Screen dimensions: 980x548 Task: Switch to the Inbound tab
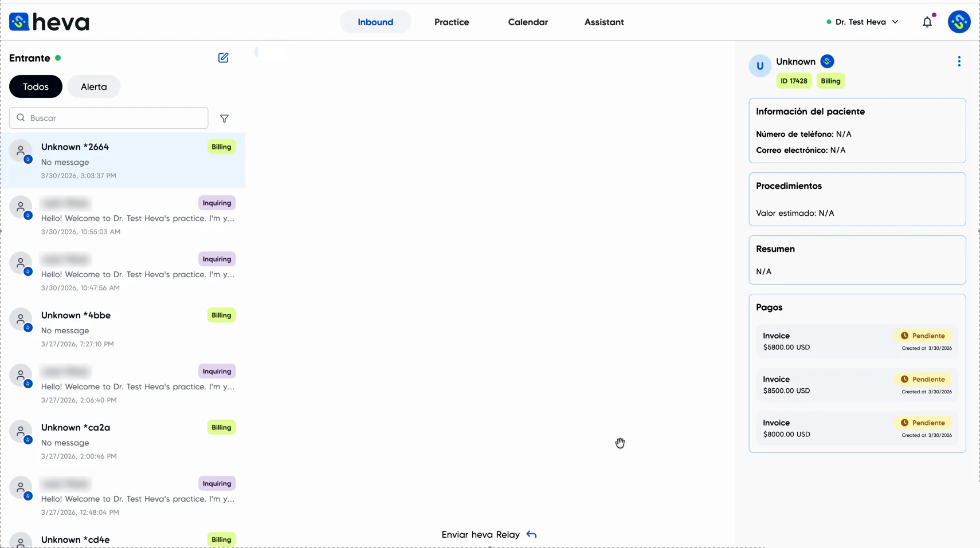[375, 22]
